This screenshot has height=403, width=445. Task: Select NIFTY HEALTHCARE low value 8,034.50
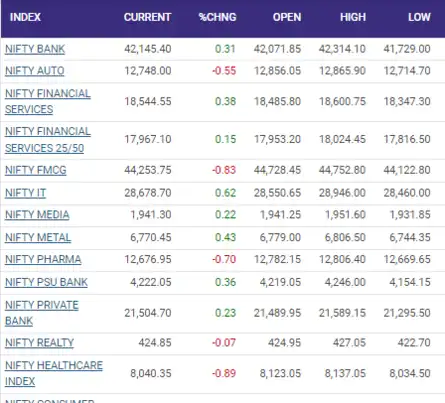pos(410,373)
